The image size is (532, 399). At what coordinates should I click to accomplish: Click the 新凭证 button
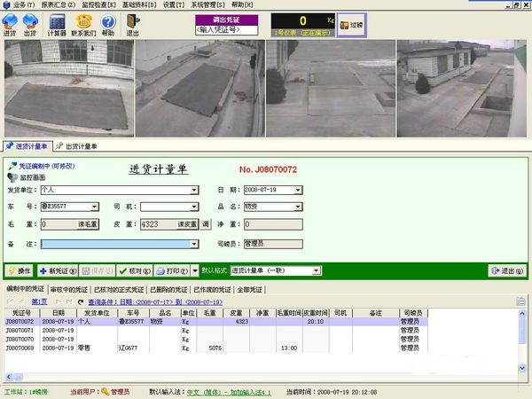(58, 270)
